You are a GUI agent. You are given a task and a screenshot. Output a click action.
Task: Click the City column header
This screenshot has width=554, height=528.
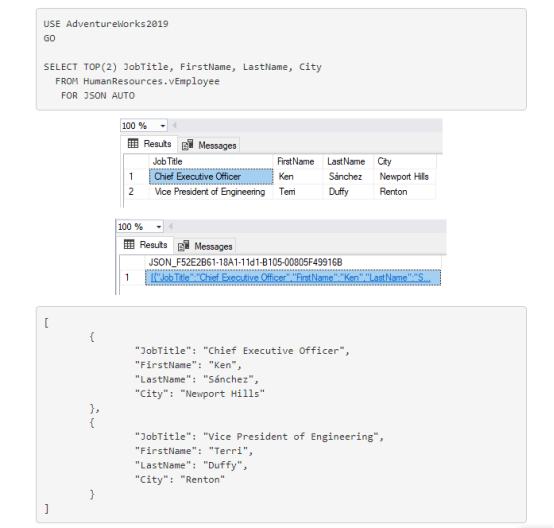click(405, 162)
